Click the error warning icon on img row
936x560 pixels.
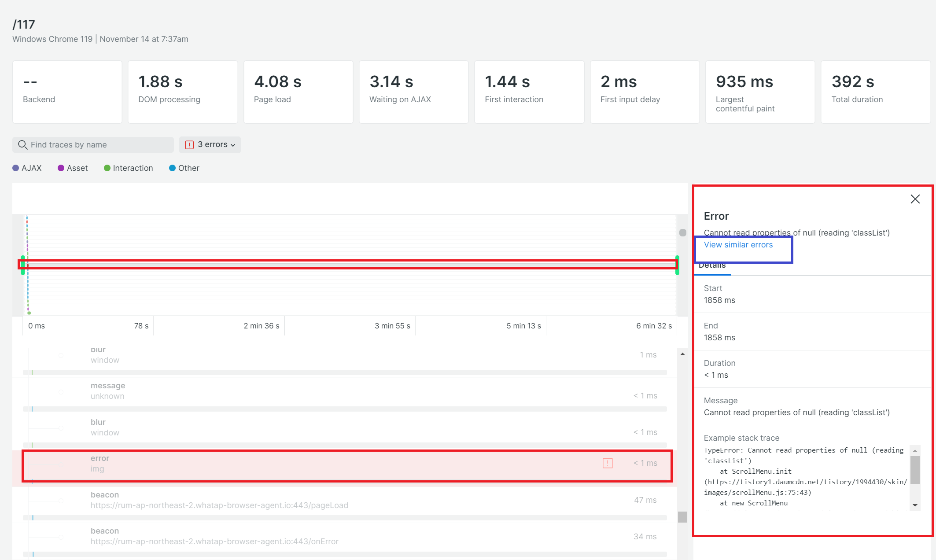pos(607,463)
